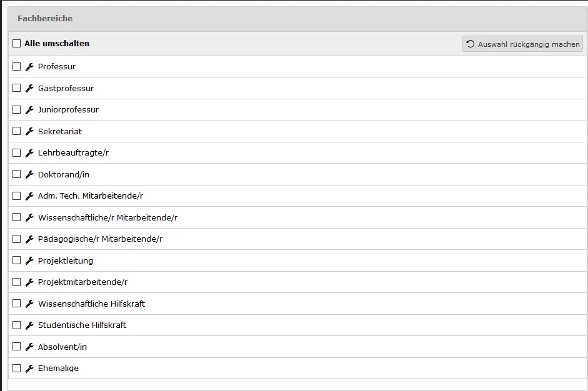Click the Fachbereiche panel header

[45, 19]
